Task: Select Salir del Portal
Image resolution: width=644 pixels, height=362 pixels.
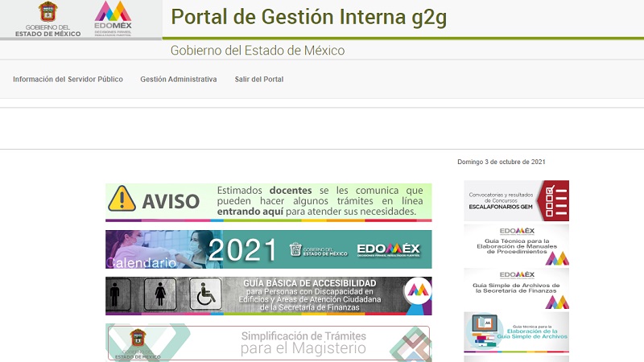Action: 258,79
